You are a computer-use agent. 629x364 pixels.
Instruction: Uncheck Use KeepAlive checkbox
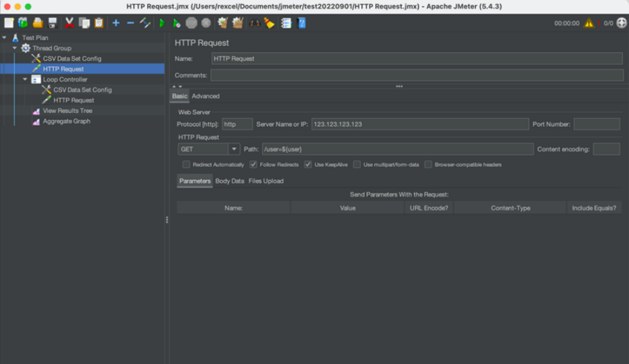[308, 165]
